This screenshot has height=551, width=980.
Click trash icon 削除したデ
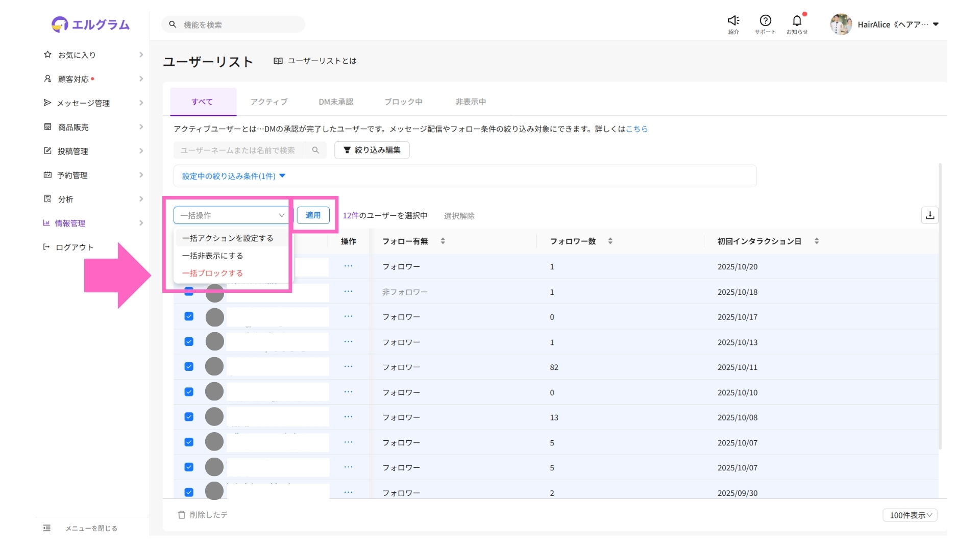coord(182,515)
